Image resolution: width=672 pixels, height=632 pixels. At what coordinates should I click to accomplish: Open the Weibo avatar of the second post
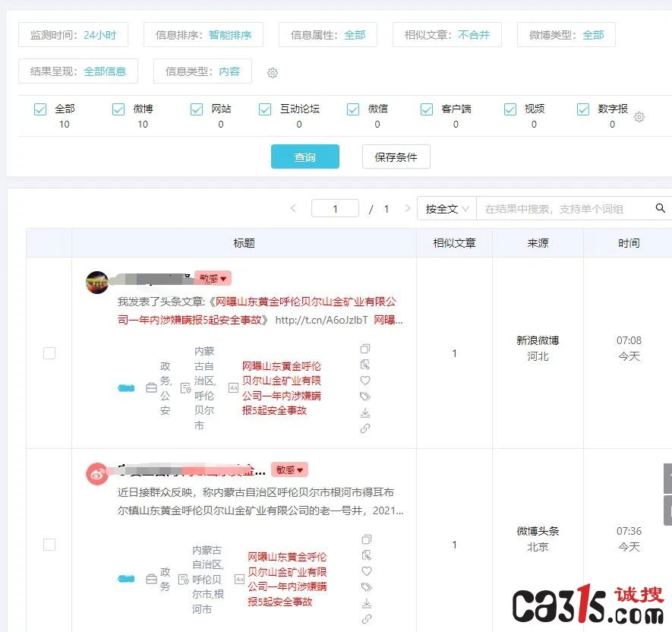point(97,474)
